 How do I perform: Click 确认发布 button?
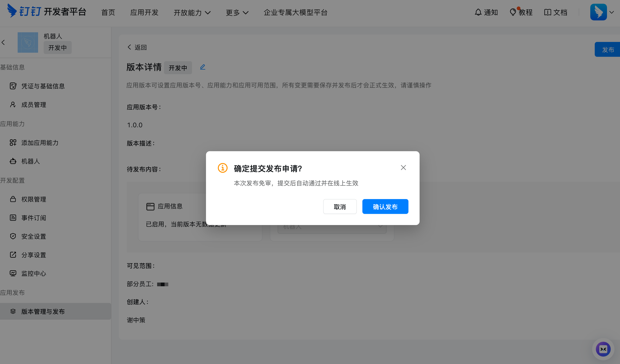385,206
